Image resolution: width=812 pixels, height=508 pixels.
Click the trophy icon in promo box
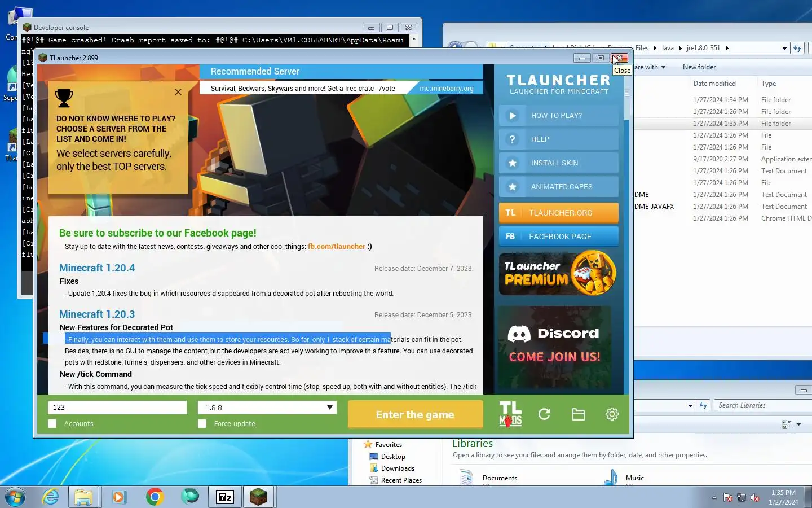(64, 98)
